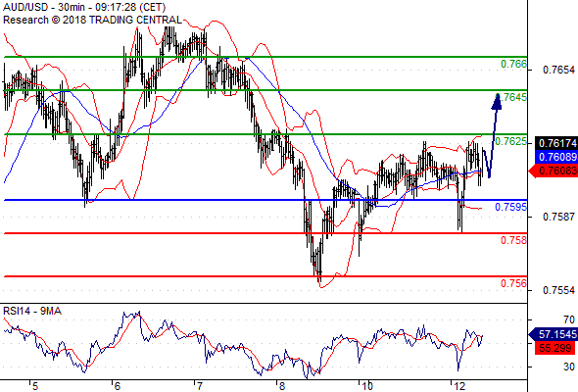Click the 'AUD/USD - 30min - 09:17:28 (CET)' title
Image resolution: width=578 pixels, height=392 pixels.
pos(84,7)
